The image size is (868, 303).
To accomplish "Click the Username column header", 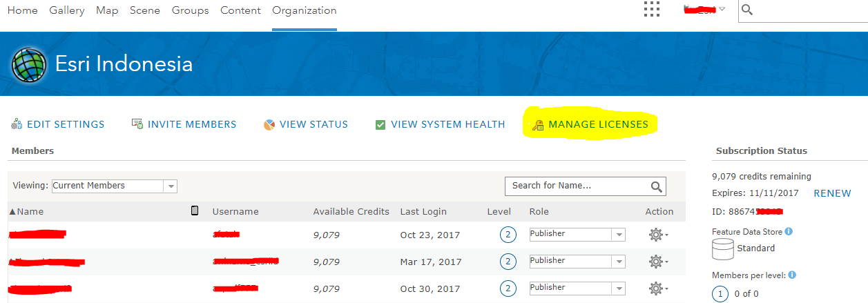I will click(235, 212).
